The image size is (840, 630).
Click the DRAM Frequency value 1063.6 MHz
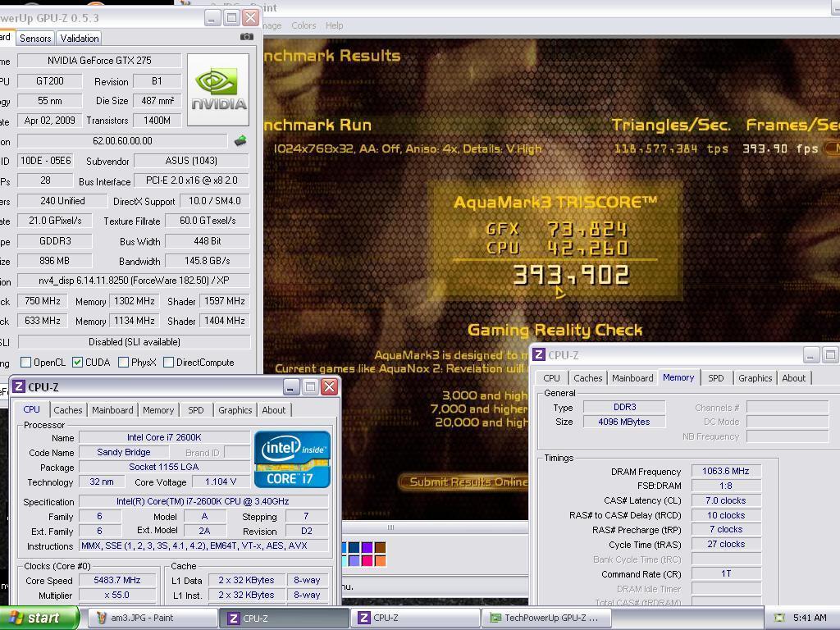click(726, 471)
